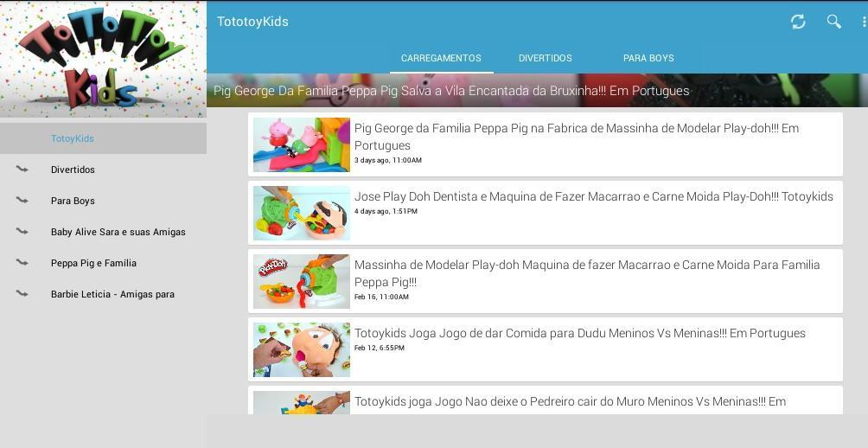Open title 'Jose Play Doh Dentista e Maquina'
This screenshot has width=868, height=448.
(593, 196)
